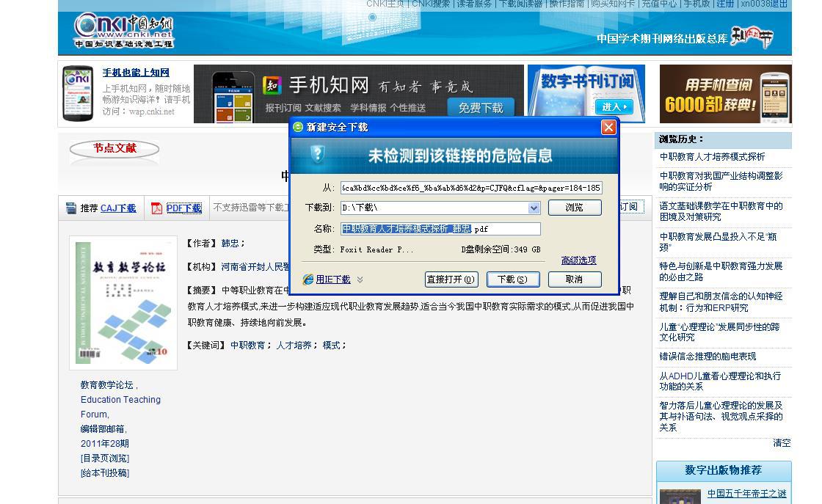Click the 从 source URL field

pyautogui.click(x=471, y=188)
